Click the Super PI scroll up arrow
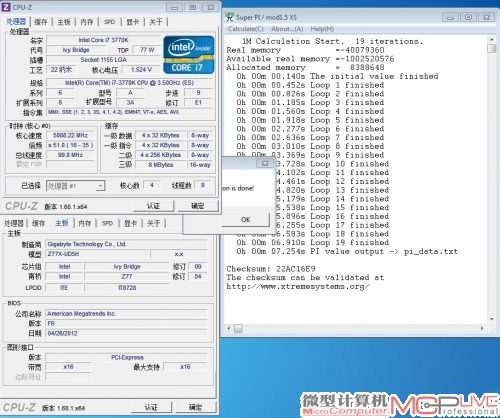Viewport: 500px width, 418px height. point(491,40)
